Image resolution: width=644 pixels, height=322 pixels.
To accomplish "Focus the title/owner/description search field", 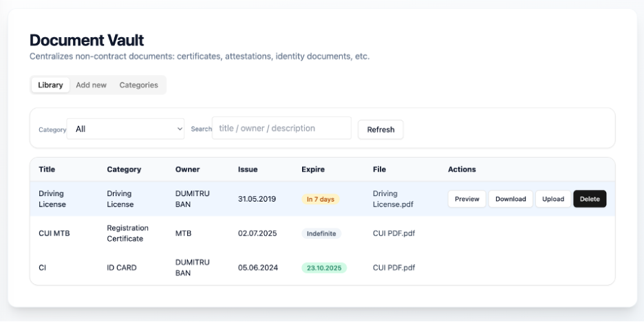I will coord(281,129).
